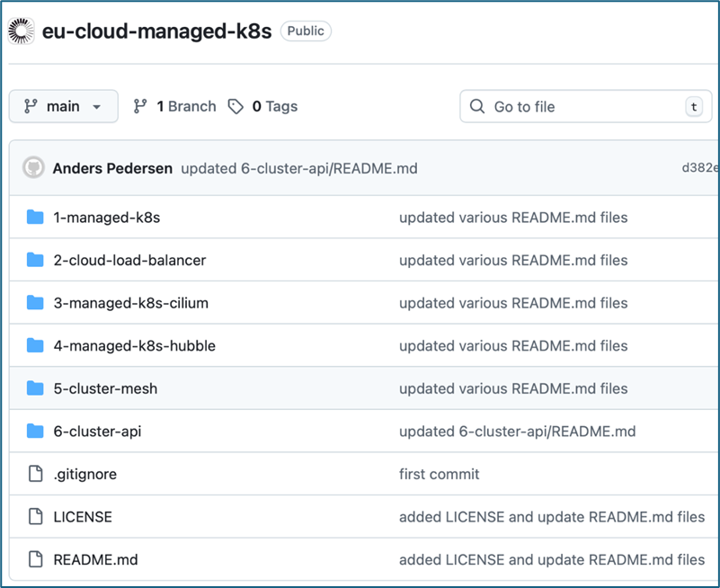Viewport: 720px width, 588px height.
Task: Open latest commit message 'updated 6-cluster-api/README.md'
Action: [298, 168]
